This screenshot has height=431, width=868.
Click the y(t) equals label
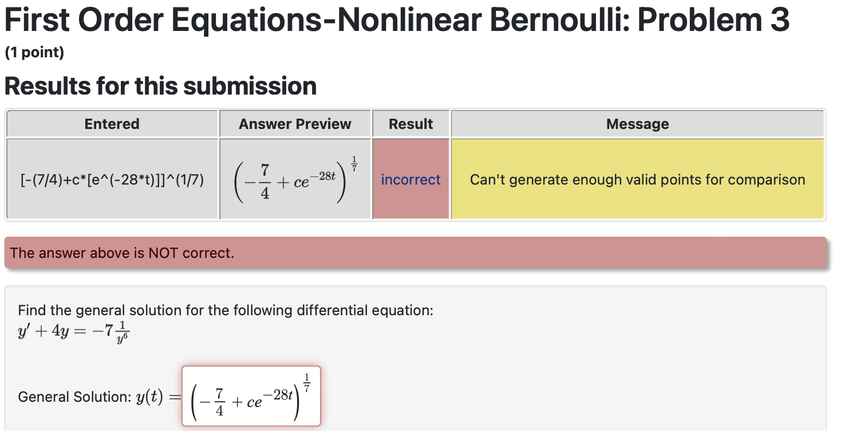[156, 395]
